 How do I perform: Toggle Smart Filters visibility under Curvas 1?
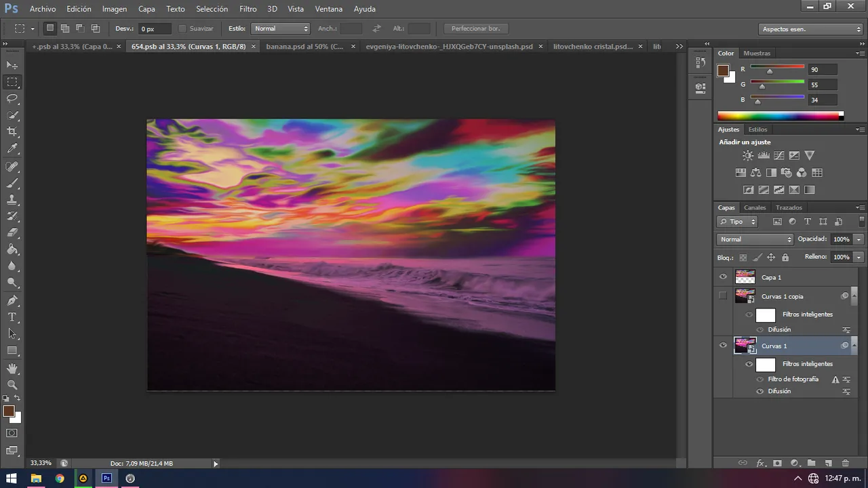[x=749, y=364]
